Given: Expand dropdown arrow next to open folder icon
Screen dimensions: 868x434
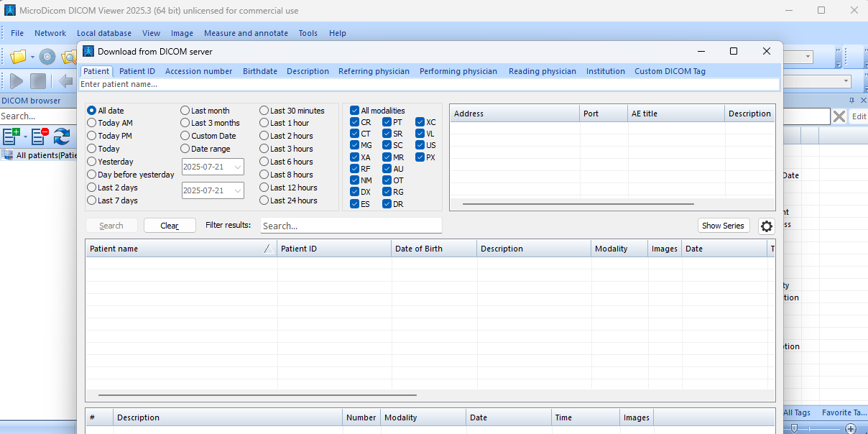Looking at the screenshot, I should point(32,57).
